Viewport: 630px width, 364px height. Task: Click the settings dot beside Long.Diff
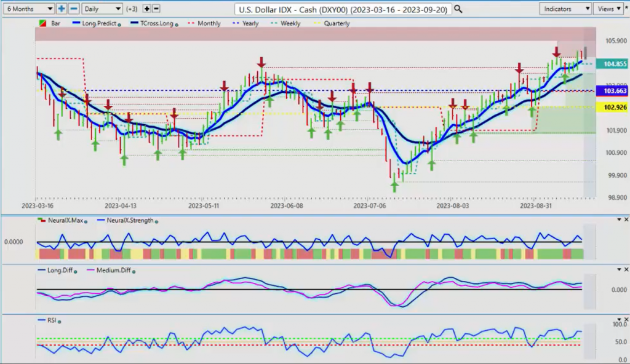[x=76, y=272]
